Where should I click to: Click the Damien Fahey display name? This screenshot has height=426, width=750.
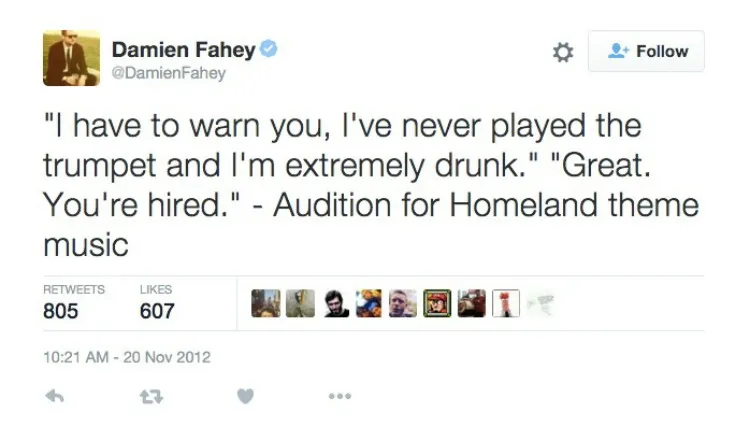click(x=184, y=50)
